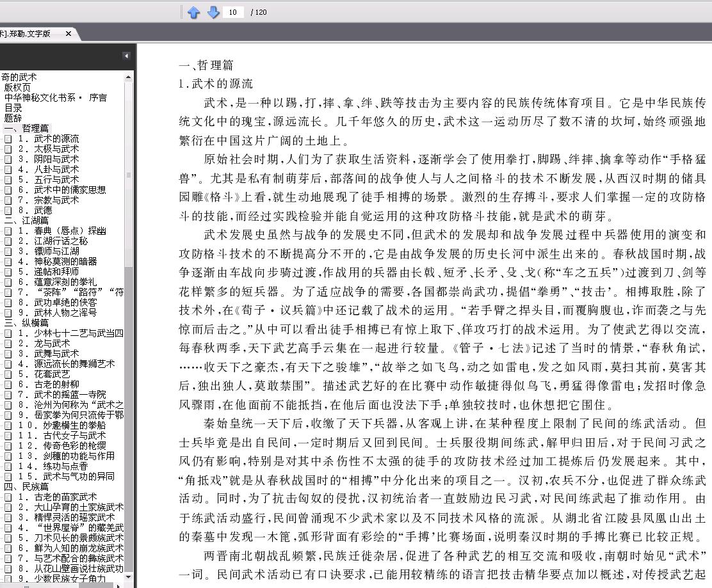Open bookmark 题辞
This screenshot has width=712, height=588.
pyautogui.click(x=13, y=118)
